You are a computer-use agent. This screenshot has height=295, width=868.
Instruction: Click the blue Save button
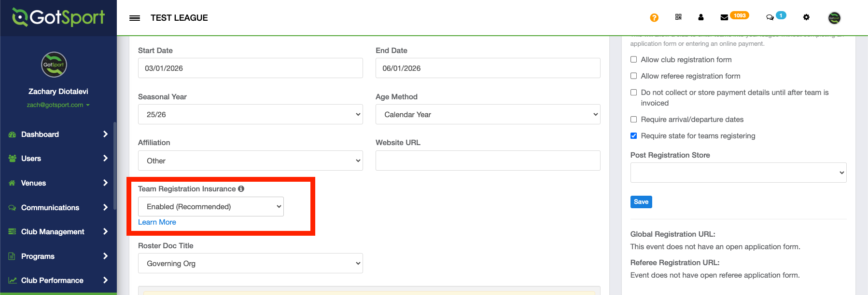point(641,202)
